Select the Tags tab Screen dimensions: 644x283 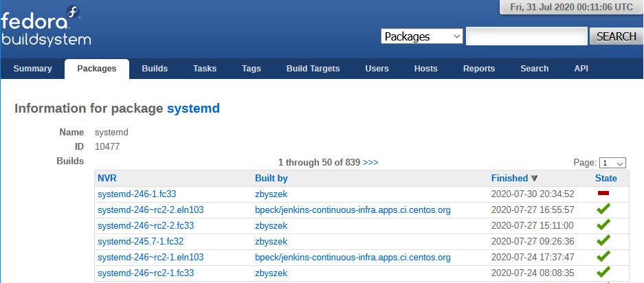(252, 69)
